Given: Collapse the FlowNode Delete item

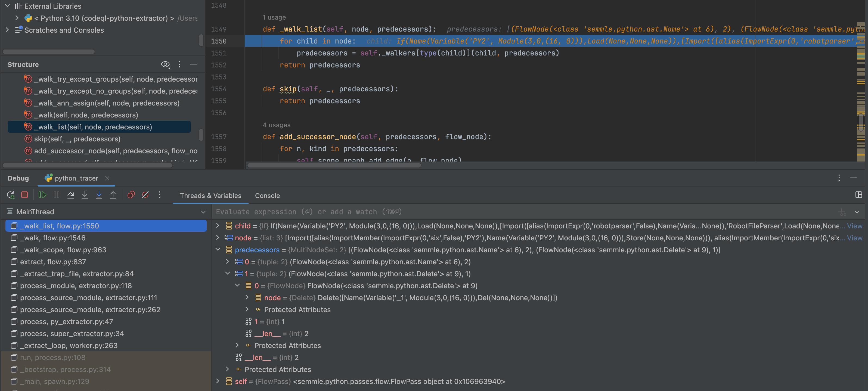Looking at the screenshot, I should [x=237, y=286].
